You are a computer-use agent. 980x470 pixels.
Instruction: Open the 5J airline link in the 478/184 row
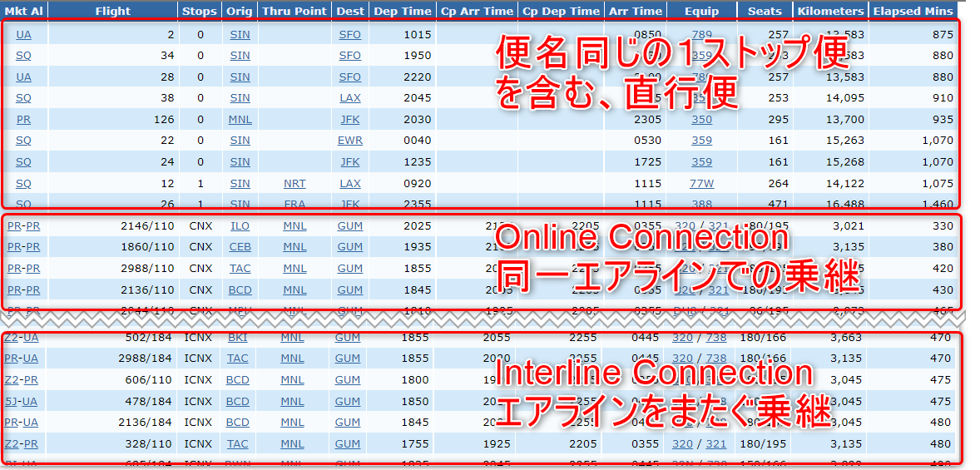coord(12,401)
